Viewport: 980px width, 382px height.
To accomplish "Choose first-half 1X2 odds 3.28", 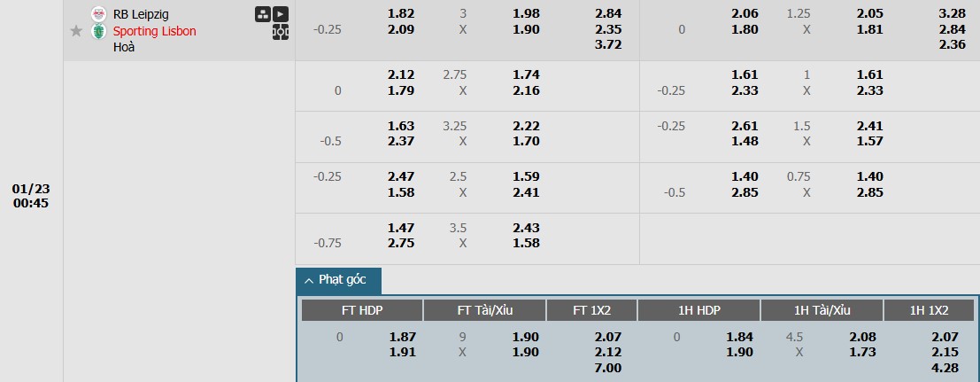I will point(952,14).
